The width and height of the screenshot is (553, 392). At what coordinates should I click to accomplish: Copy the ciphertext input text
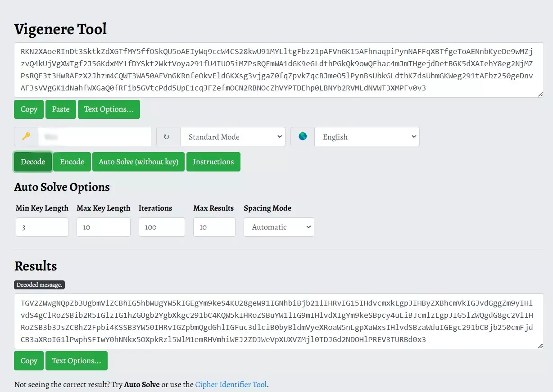point(29,109)
